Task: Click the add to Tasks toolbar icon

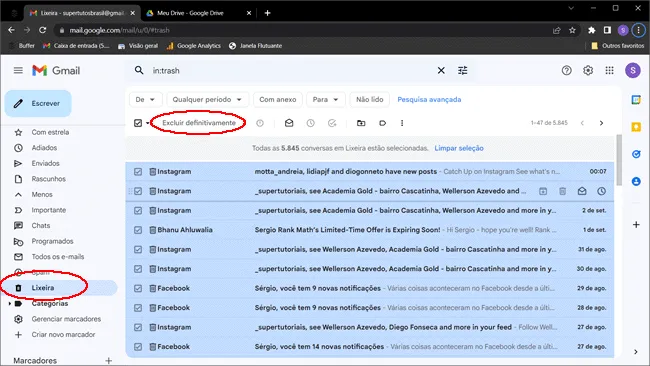Action: pos(332,123)
